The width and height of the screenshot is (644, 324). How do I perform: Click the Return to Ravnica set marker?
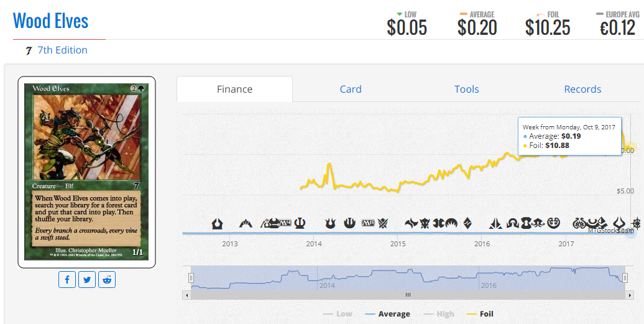point(218,224)
